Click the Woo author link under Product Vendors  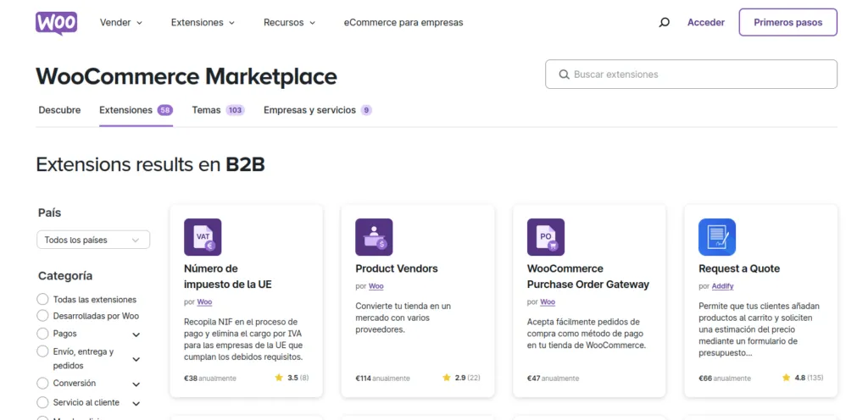pos(376,286)
